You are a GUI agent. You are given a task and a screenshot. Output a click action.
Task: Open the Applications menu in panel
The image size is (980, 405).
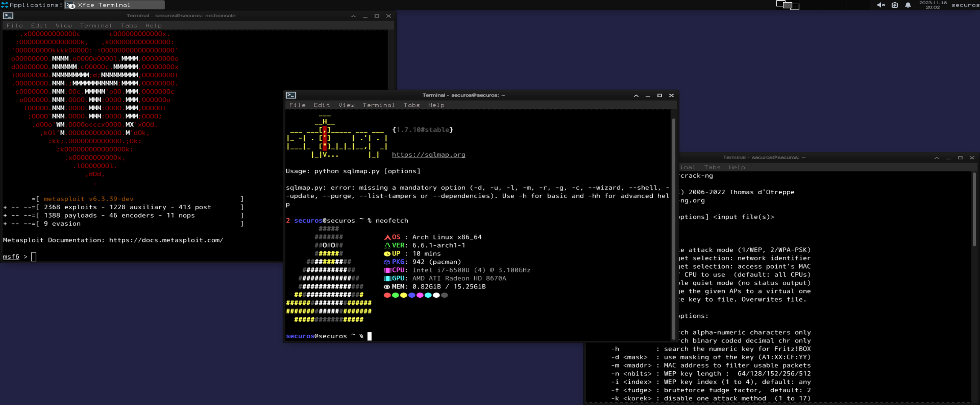[31, 5]
